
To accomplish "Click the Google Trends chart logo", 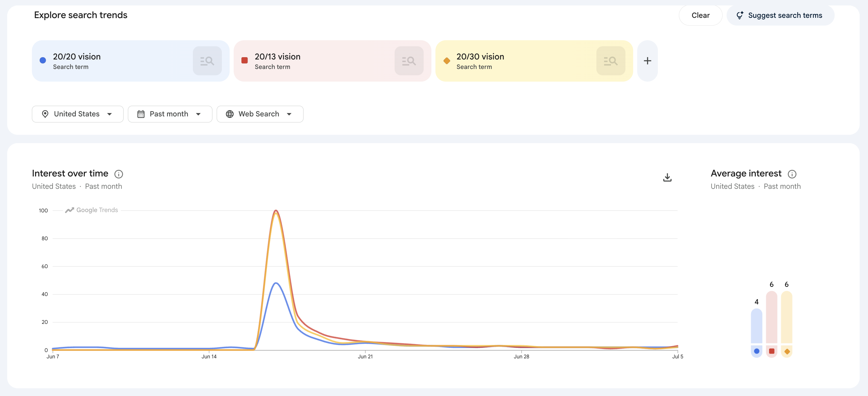I will 92,210.
